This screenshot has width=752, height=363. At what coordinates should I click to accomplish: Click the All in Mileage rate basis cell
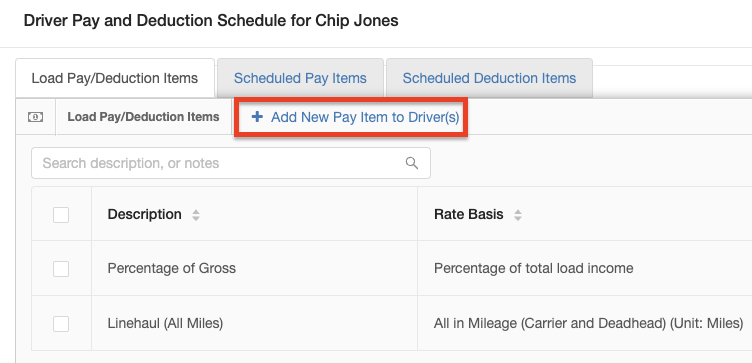pyautogui.click(x=588, y=324)
